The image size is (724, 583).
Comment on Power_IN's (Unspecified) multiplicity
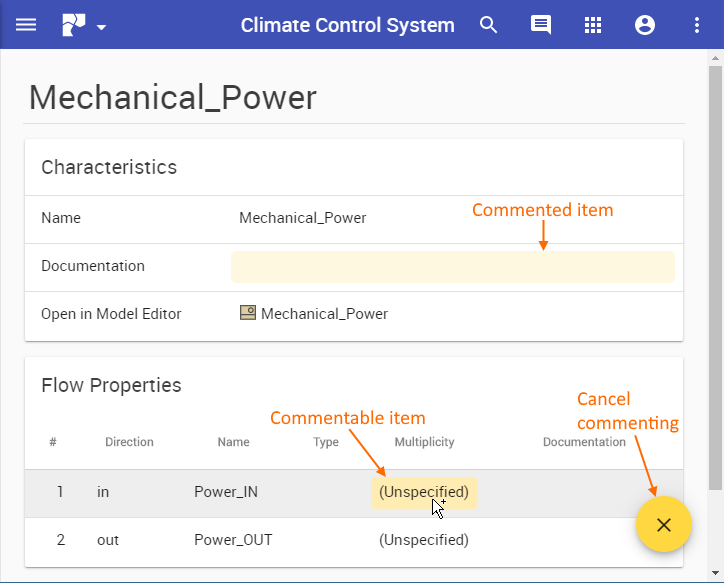[424, 492]
